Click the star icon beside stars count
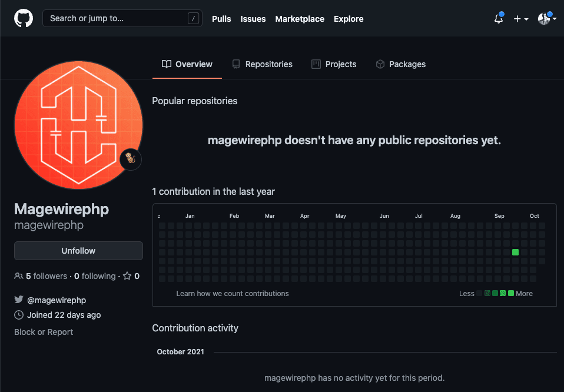Viewport: 564px width, 392px height. pos(127,276)
